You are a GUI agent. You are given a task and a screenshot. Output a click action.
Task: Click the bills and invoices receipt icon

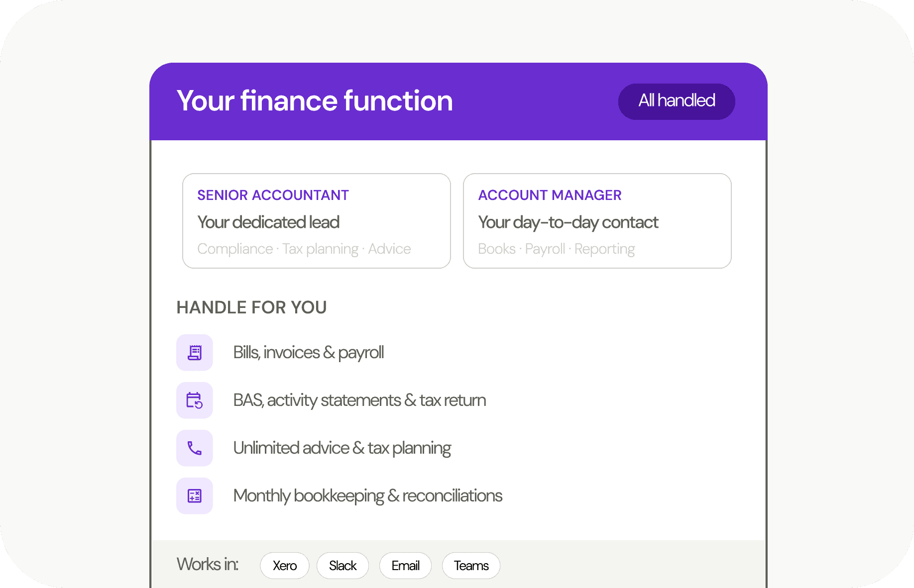click(x=195, y=353)
